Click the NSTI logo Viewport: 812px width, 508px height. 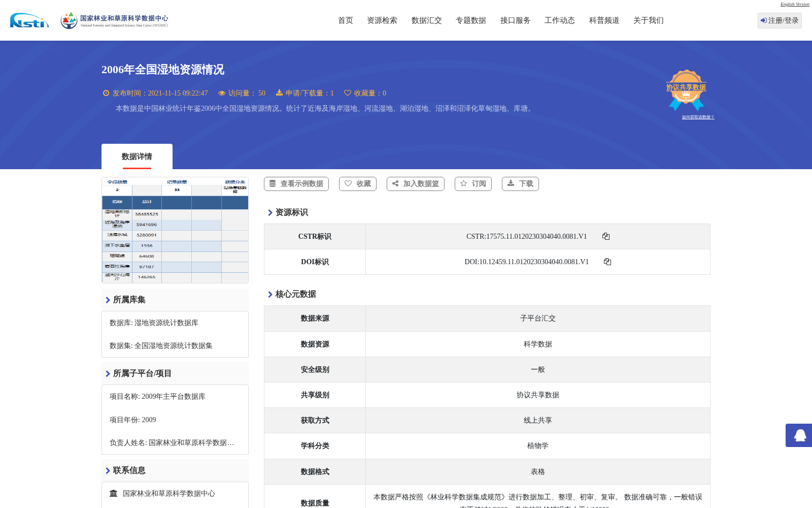point(29,20)
